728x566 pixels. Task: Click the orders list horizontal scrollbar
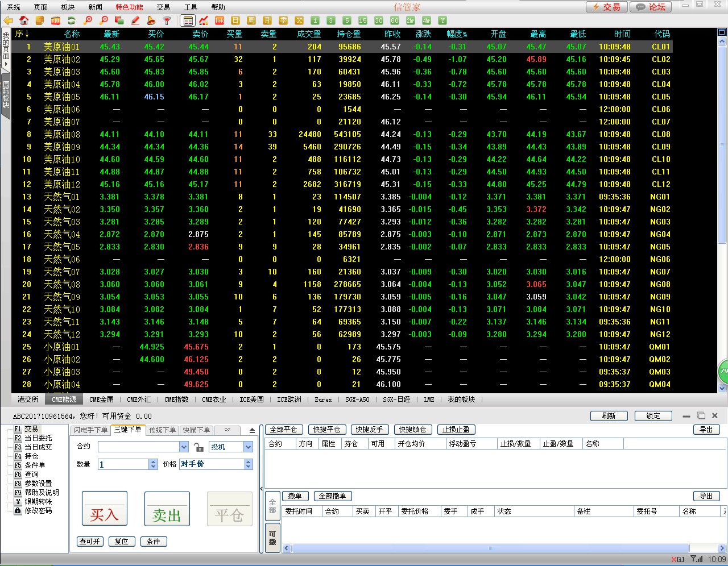click(x=489, y=548)
